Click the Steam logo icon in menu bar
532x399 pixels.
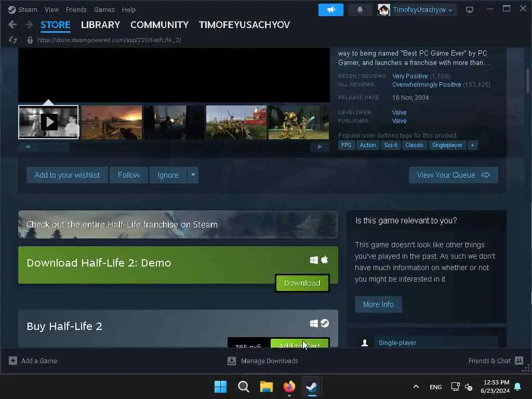[12, 9]
